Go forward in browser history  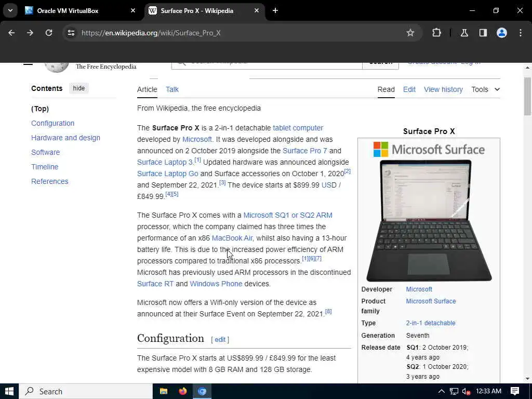tap(30, 33)
